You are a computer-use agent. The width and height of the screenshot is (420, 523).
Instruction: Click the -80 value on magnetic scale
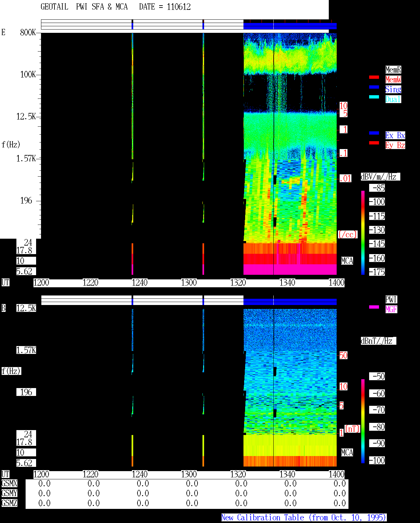377,427
